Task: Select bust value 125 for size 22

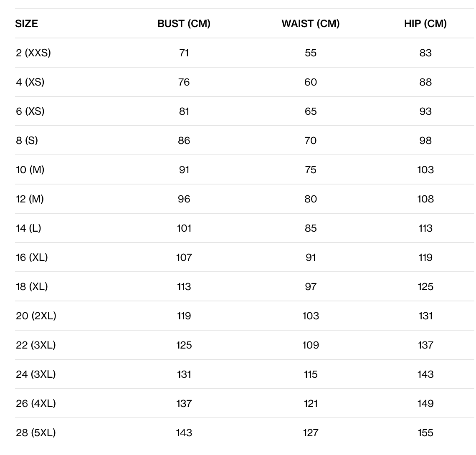Action: (x=184, y=345)
